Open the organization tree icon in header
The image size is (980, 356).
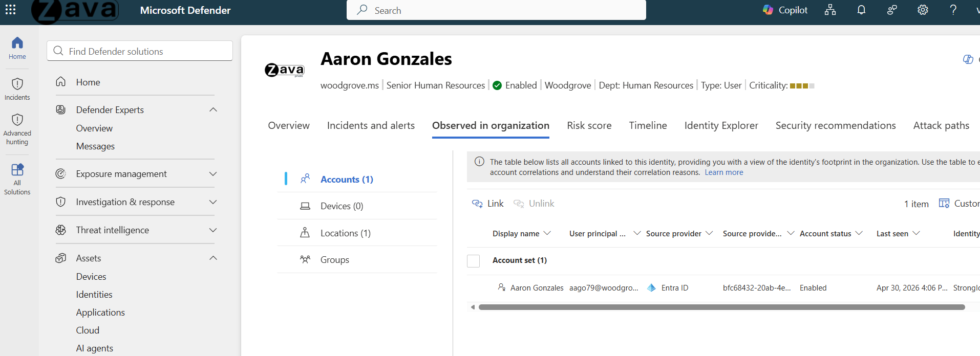coord(830,10)
